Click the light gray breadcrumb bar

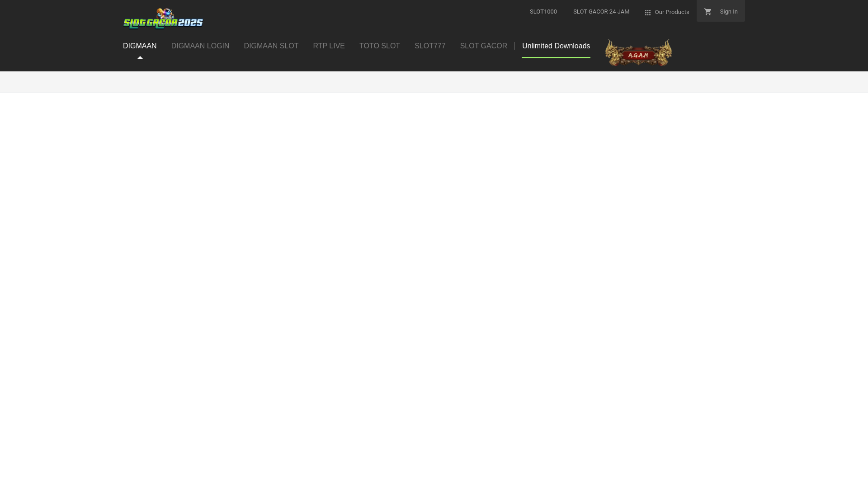coord(434,82)
